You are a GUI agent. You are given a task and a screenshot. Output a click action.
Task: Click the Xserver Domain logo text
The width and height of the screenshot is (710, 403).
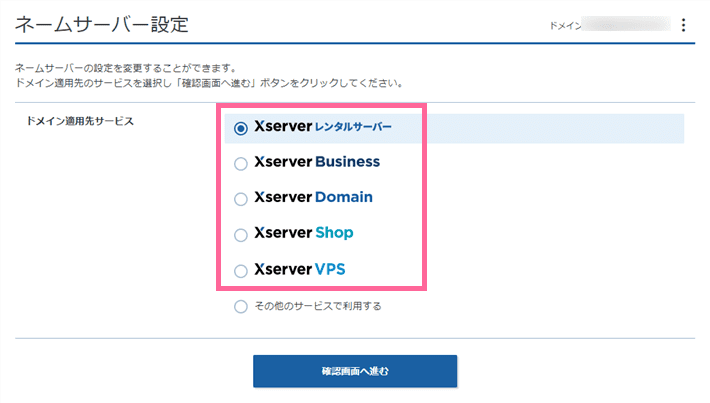(313, 197)
